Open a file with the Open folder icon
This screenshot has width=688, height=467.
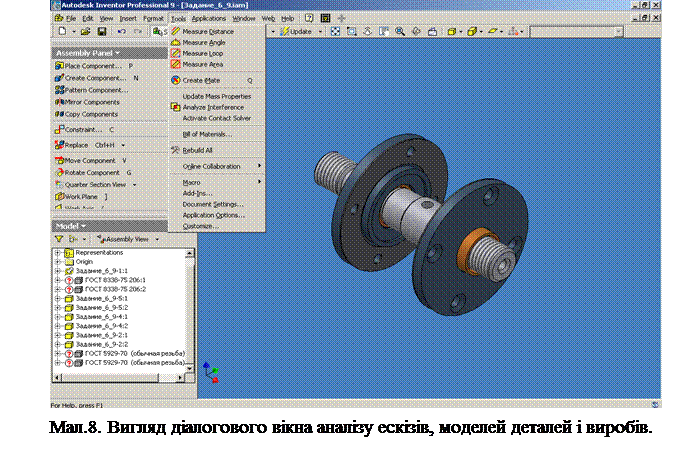[x=86, y=31]
